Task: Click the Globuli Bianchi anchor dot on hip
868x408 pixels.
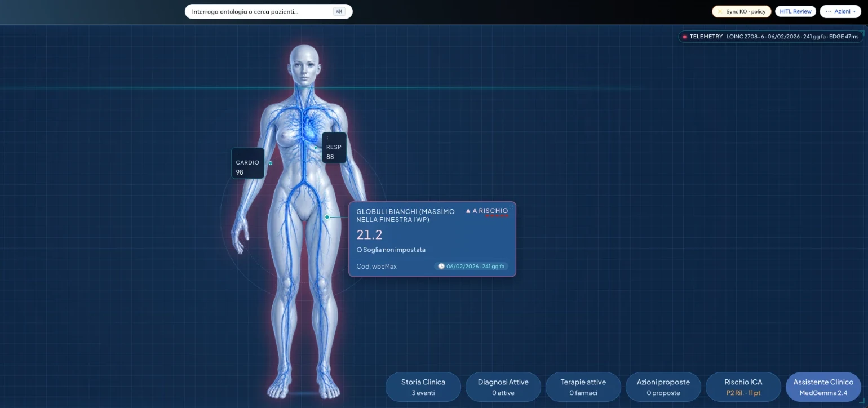Action: click(x=327, y=217)
